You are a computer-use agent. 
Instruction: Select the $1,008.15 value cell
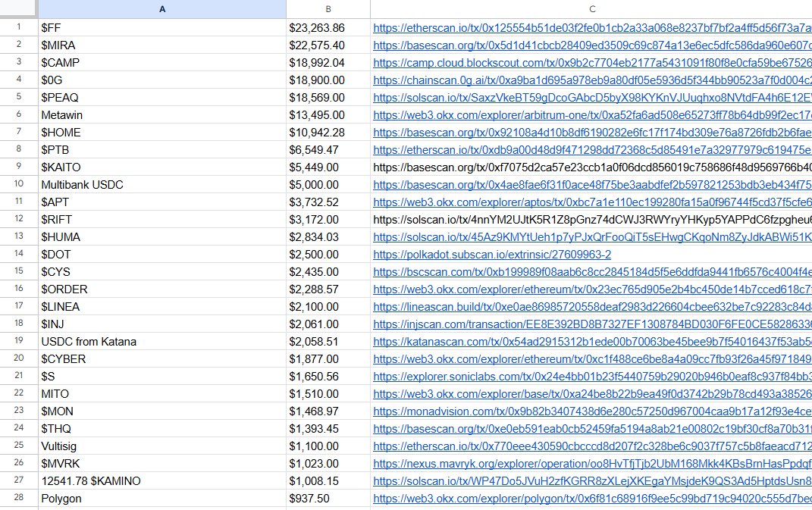point(328,481)
